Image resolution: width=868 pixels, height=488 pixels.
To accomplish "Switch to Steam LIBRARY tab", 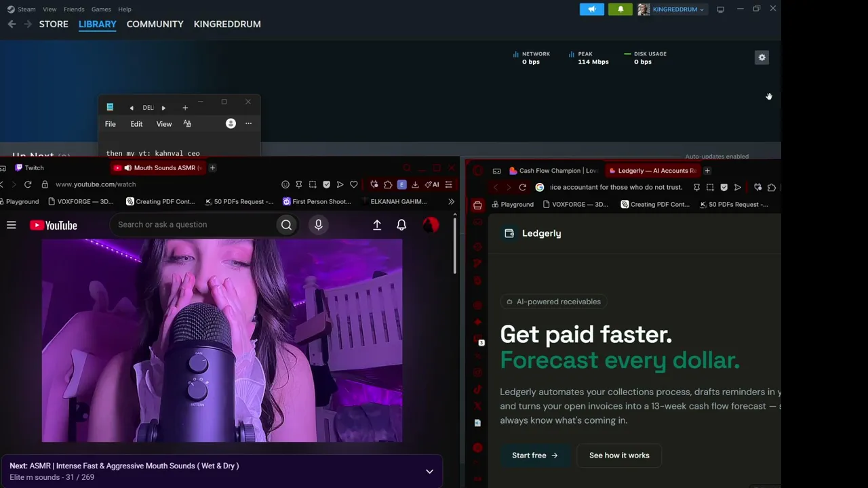I will [x=98, y=24].
